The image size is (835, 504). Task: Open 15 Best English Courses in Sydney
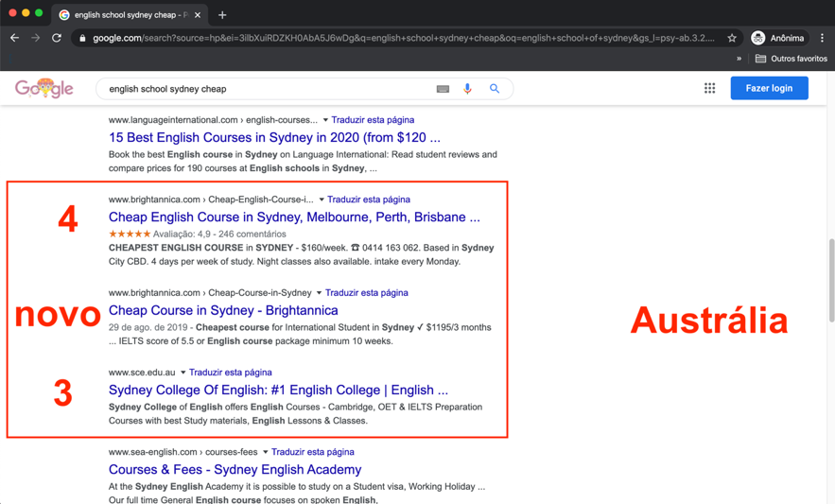click(274, 137)
